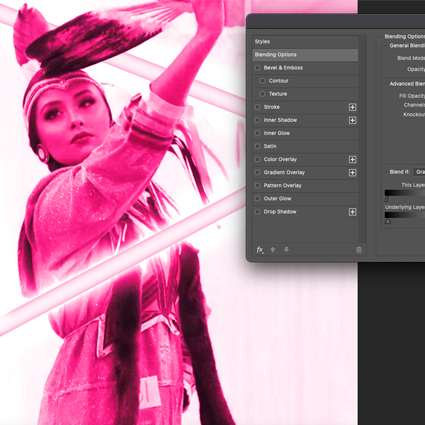
Task: Enable the Contour checkbox
Action: [262, 81]
